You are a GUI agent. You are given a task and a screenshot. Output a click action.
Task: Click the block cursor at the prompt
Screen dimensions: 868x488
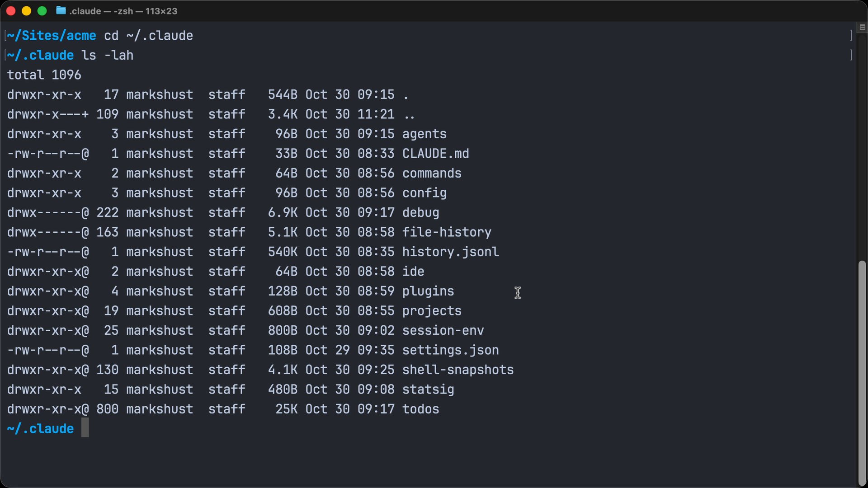85,428
